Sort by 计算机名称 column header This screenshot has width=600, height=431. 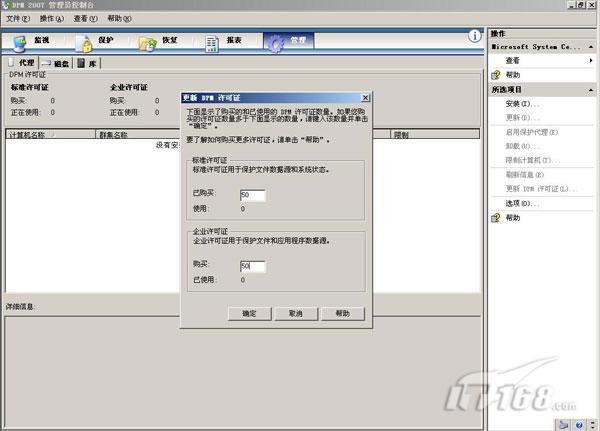[x=51, y=135]
